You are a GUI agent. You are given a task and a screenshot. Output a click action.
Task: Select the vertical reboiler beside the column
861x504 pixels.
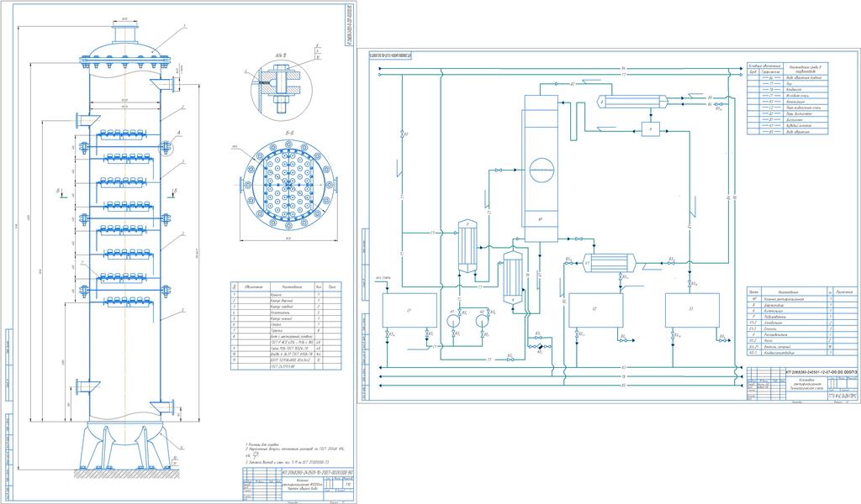tap(513, 276)
